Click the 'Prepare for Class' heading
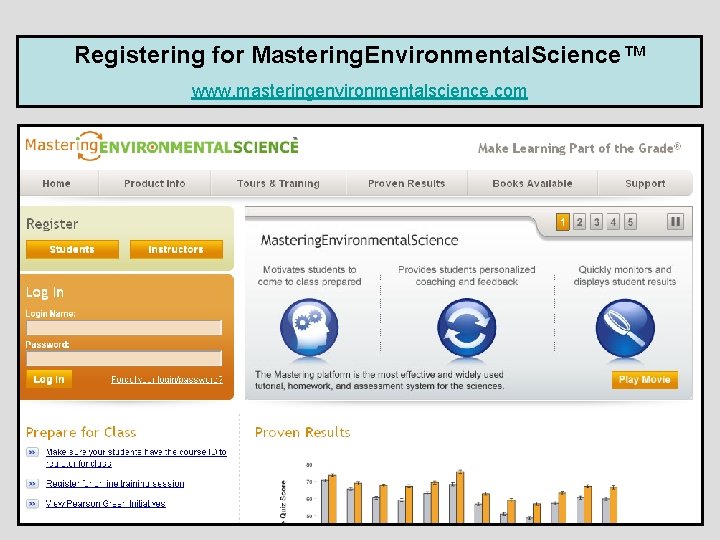Screen dimensions: 720x540 point(81,432)
